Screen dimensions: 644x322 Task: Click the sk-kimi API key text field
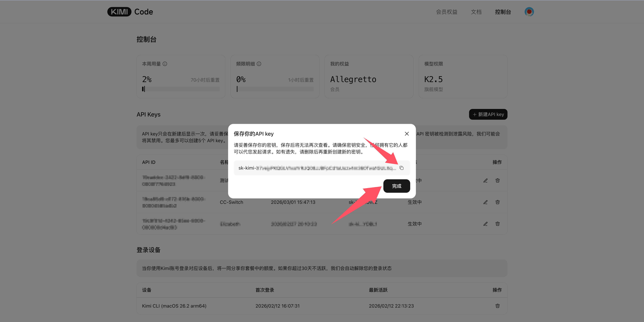(316, 168)
